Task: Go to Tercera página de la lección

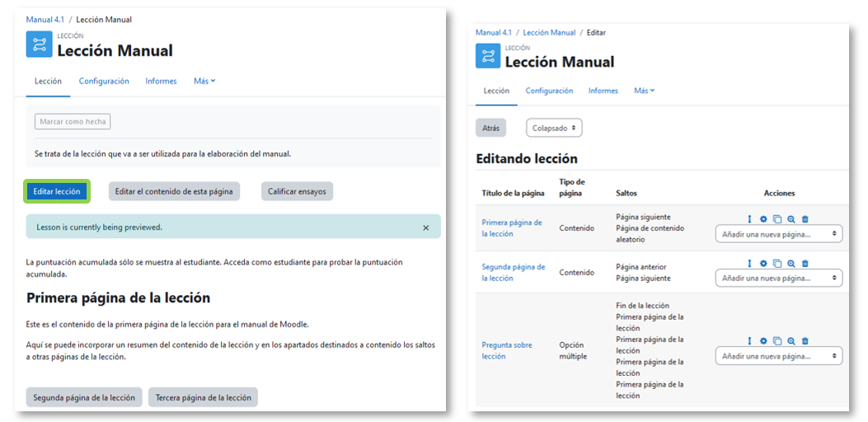Action: pos(203,397)
